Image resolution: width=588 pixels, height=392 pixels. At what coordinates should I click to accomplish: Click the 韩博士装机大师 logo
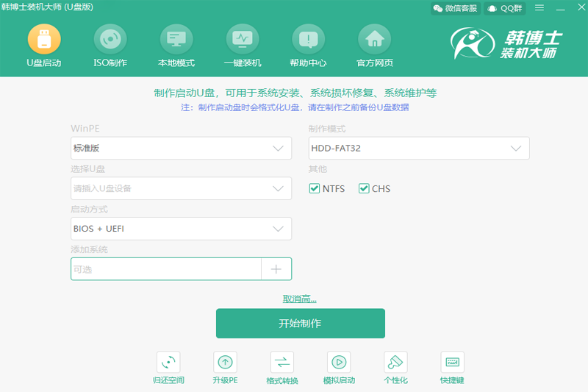pos(506,43)
